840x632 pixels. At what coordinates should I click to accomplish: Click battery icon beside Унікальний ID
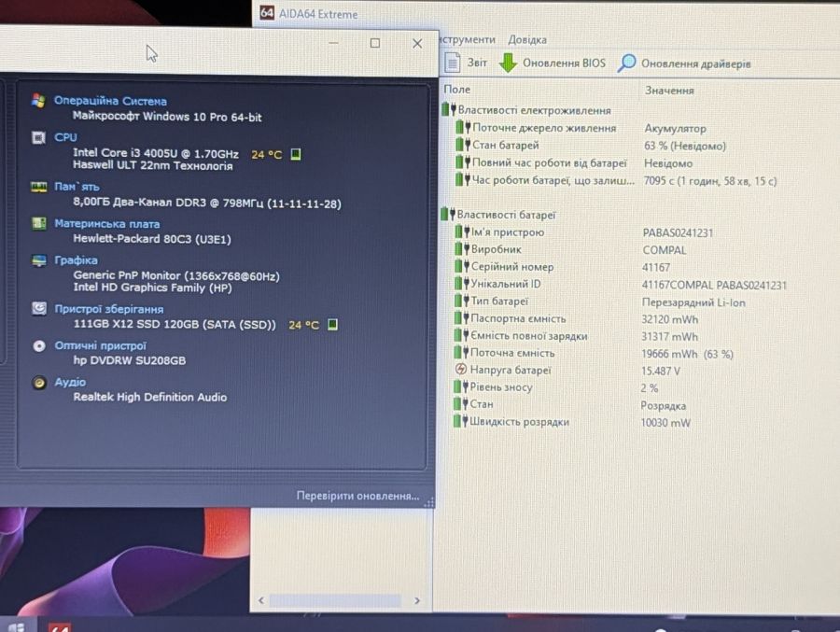click(461, 284)
